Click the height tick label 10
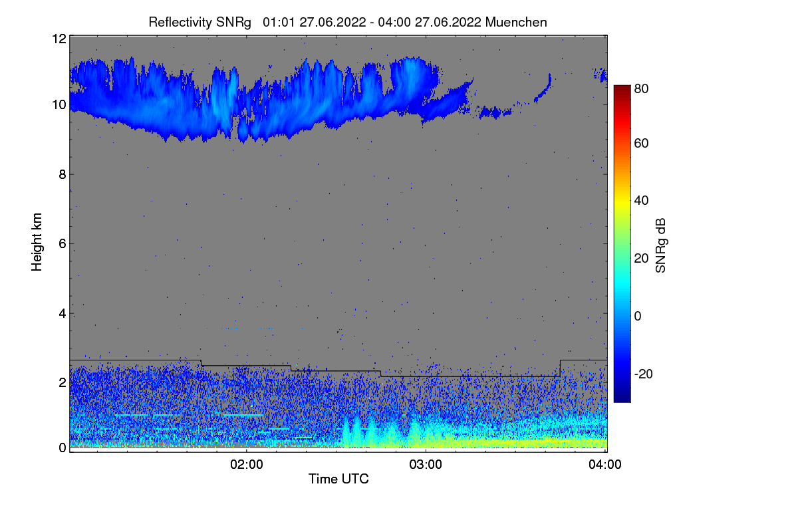Image resolution: width=798 pixels, height=532 pixels. tap(59, 104)
